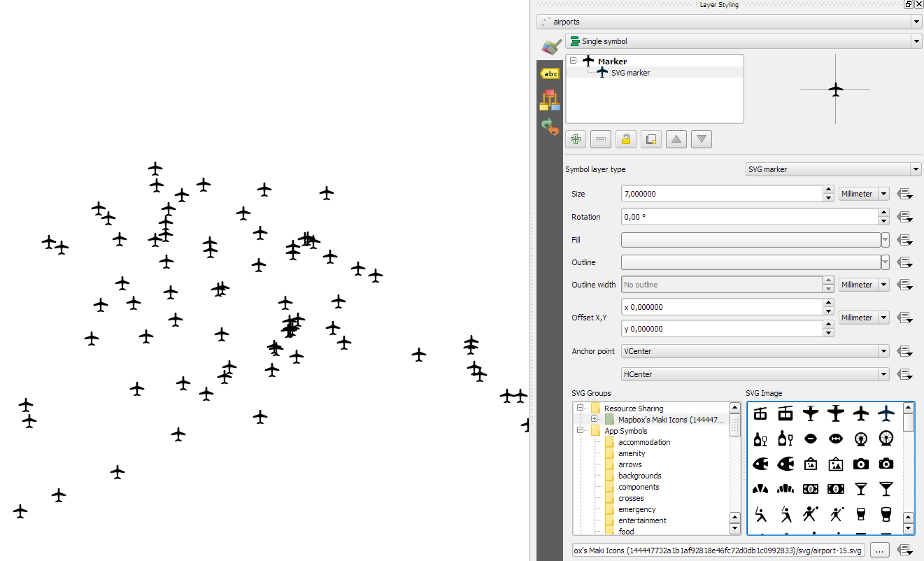Image resolution: width=924 pixels, height=561 pixels.
Task: Add a new symbol layer with plus button
Action: point(575,139)
